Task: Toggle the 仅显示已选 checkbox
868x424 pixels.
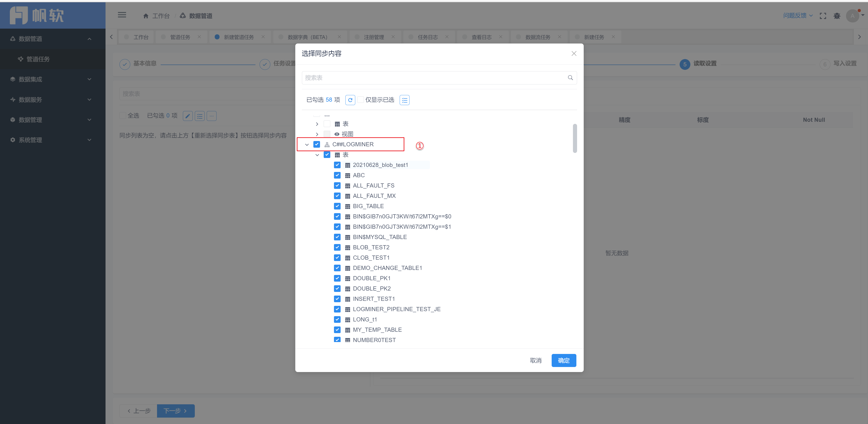Action: 361,100
